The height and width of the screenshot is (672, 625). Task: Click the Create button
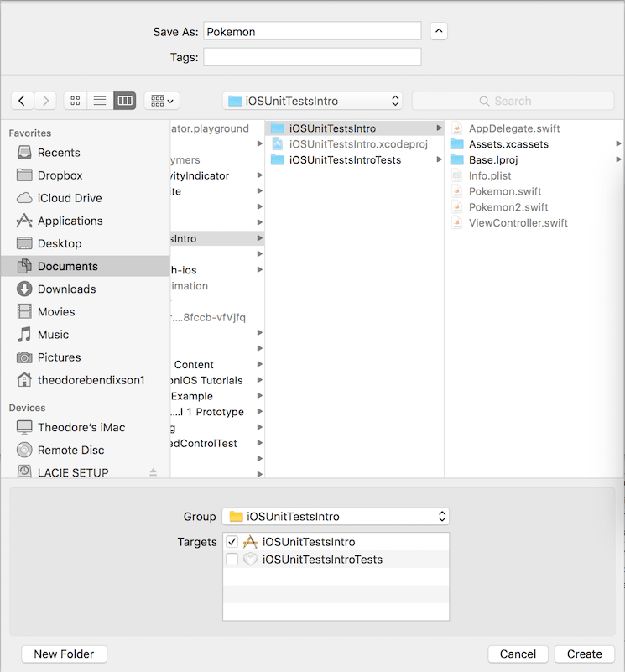coord(584,654)
